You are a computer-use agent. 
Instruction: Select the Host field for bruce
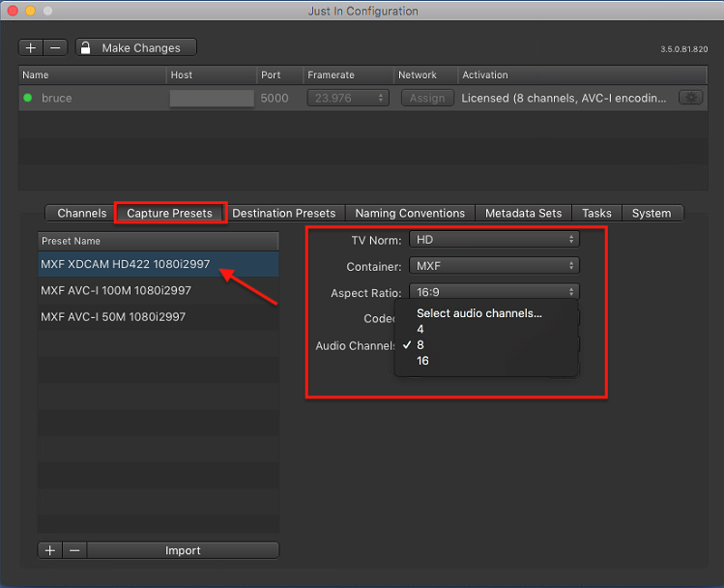point(212,98)
